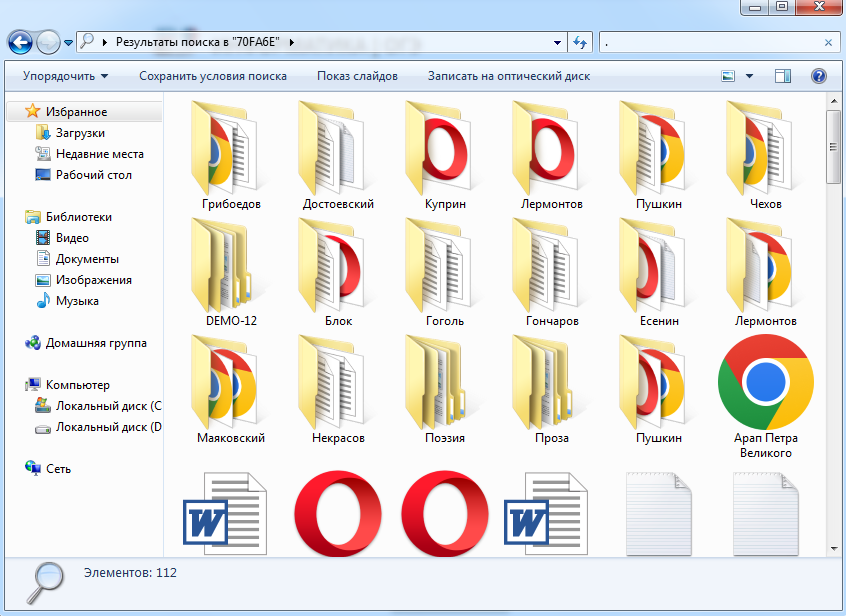Click the scrollbar down arrow

click(834, 549)
